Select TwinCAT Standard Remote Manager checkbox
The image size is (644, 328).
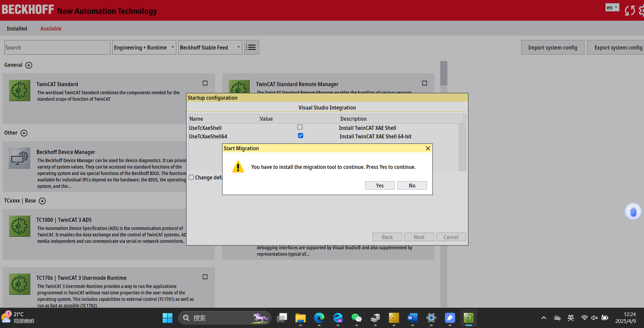[425, 83]
